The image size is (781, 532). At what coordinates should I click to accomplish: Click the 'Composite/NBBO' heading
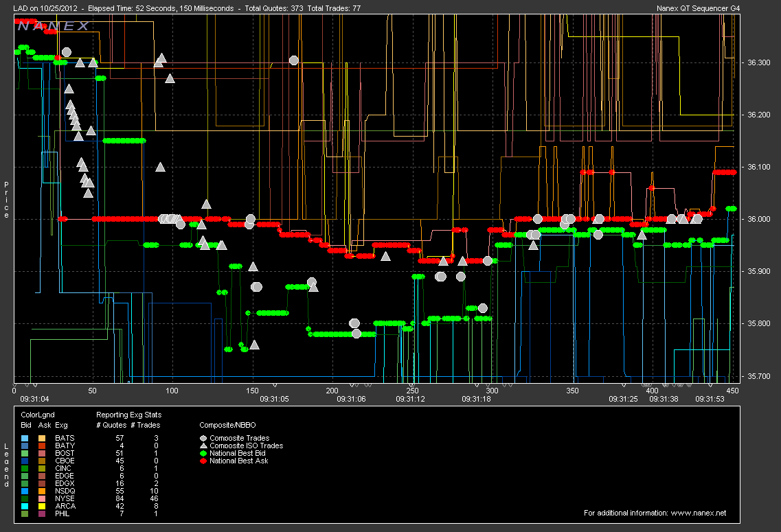[x=227, y=425]
